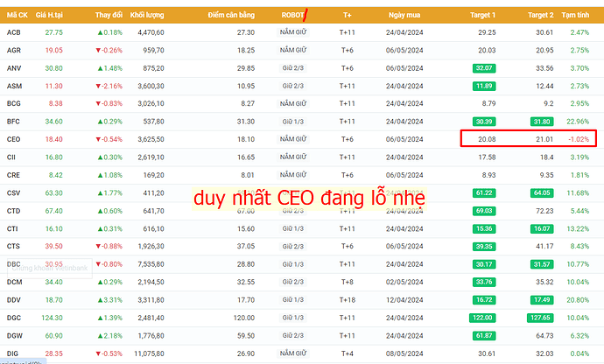The height and width of the screenshot is (364, 604).
Task: Click green Target 2 badge 17.49 for DDV
Action: 542,299
